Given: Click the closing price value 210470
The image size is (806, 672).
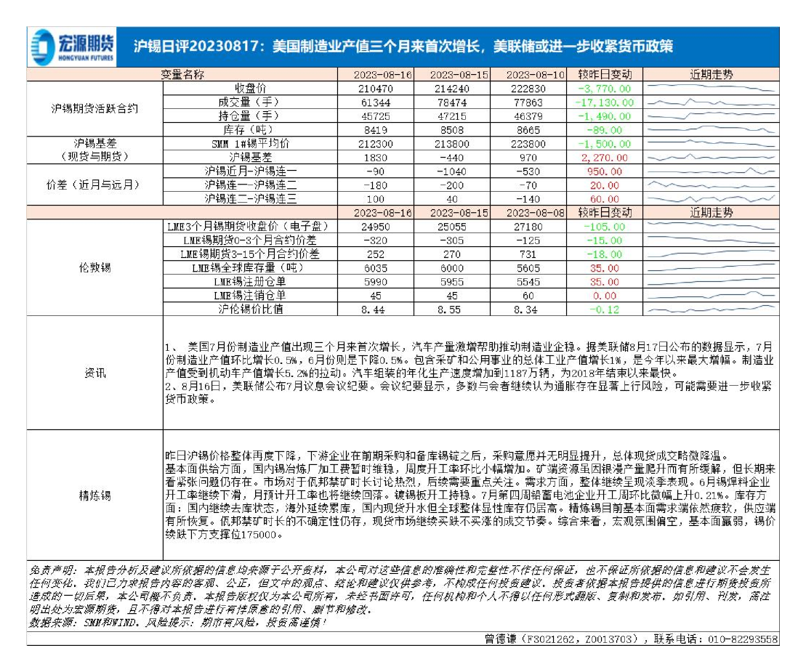Looking at the screenshot, I should click(x=376, y=89).
